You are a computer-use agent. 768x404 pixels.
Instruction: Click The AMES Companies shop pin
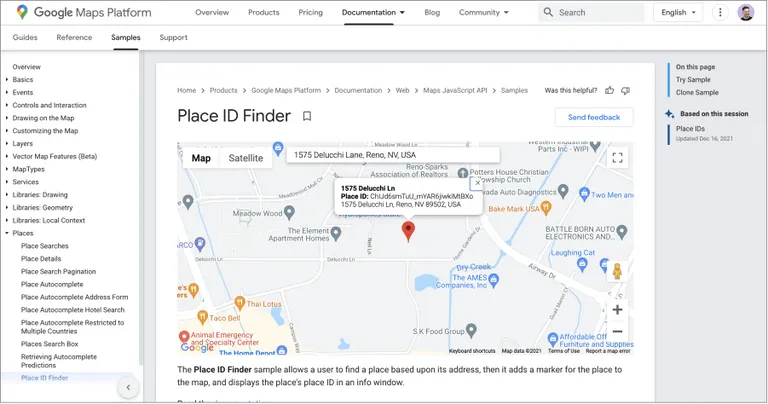(x=494, y=280)
